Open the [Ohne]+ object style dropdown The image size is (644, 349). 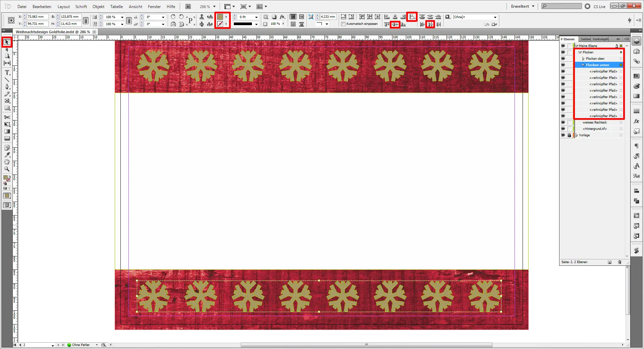pos(495,17)
